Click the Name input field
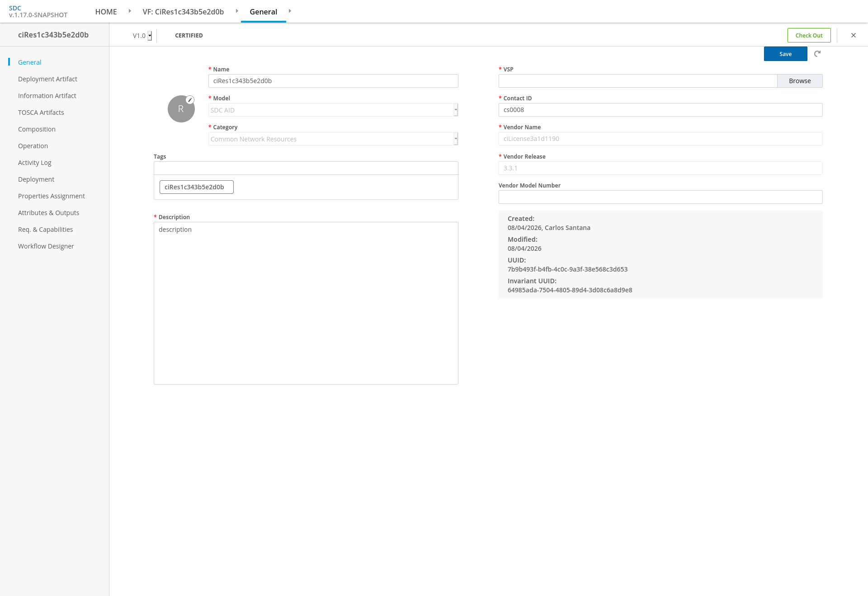Viewport: 868px width, 596px height. (333, 81)
